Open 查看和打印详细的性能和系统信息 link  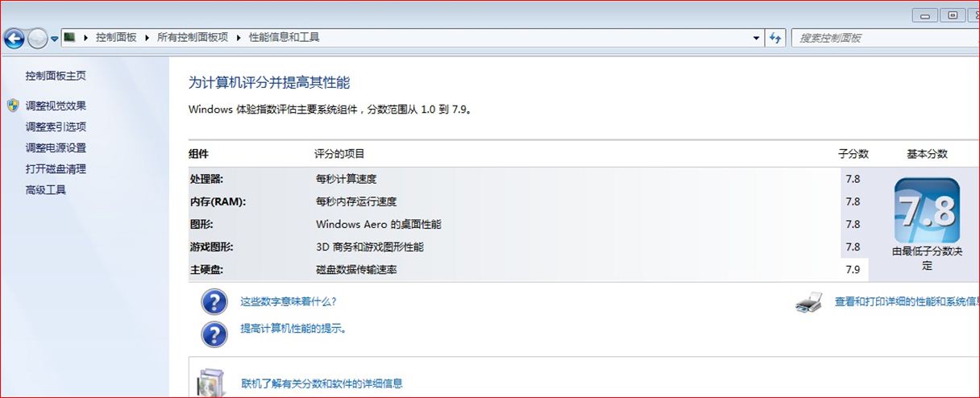(x=907, y=302)
